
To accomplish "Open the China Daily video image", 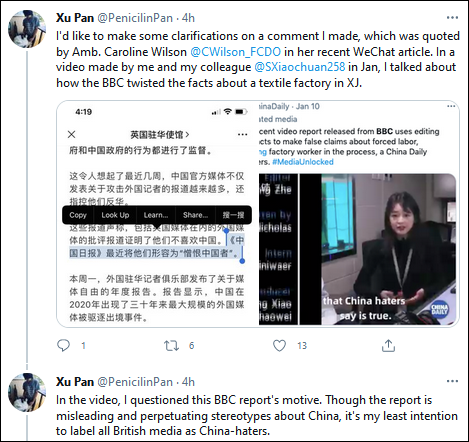I will 357,249.
